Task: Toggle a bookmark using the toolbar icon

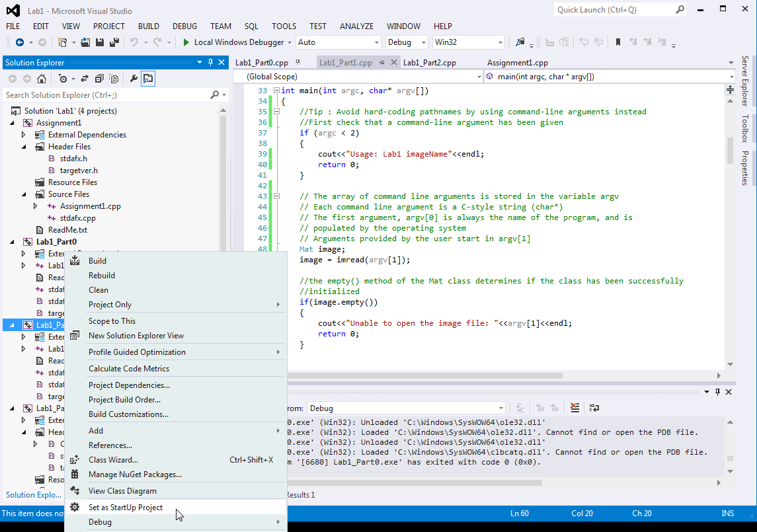Action: (617, 42)
